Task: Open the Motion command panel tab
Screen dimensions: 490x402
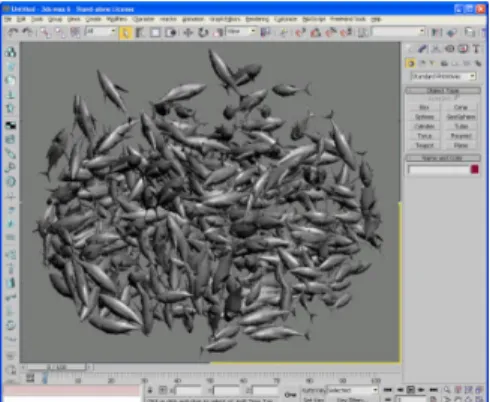Action: (x=449, y=49)
